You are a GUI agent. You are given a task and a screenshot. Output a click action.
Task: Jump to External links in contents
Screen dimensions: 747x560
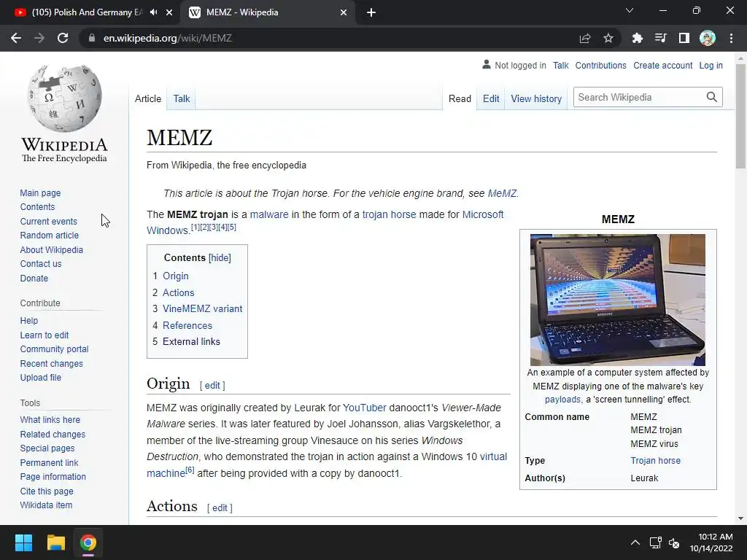191,341
